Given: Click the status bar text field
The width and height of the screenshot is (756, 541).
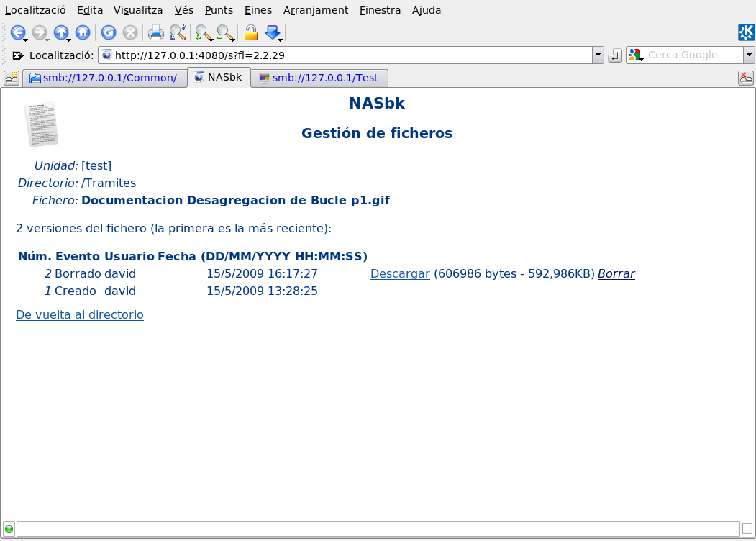Looking at the screenshot, I should tap(378, 529).
